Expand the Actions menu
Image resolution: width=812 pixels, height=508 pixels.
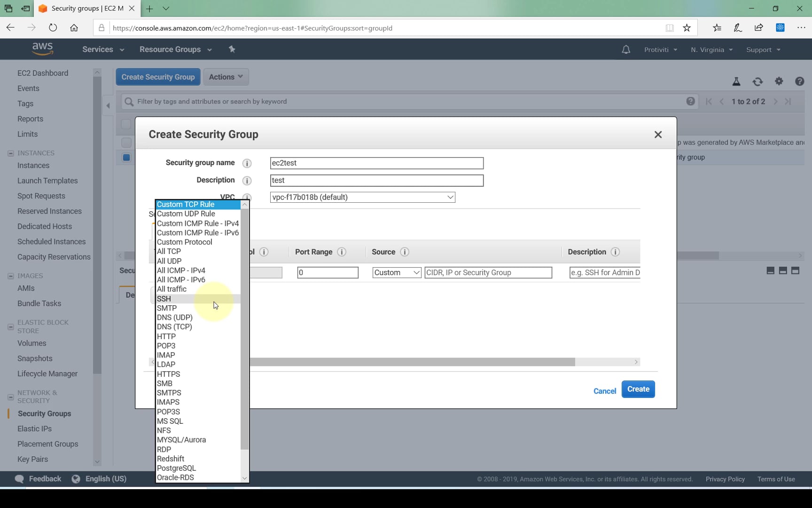(x=226, y=77)
